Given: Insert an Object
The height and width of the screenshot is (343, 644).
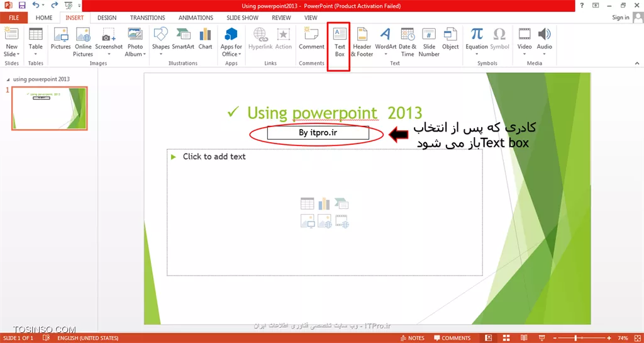Looking at the screenshot, I should 450,39.
